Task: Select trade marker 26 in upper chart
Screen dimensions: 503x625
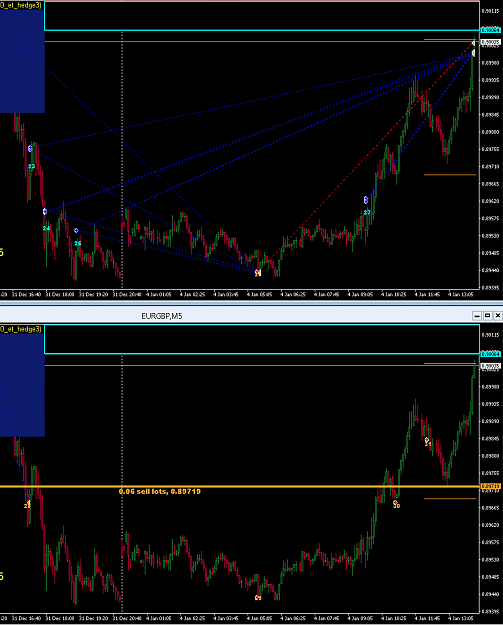Action: coord(78,243)
